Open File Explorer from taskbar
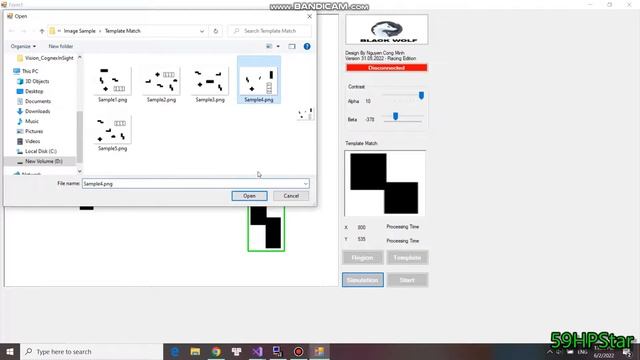The image size is (640, 360). click(x=196, y=351)
